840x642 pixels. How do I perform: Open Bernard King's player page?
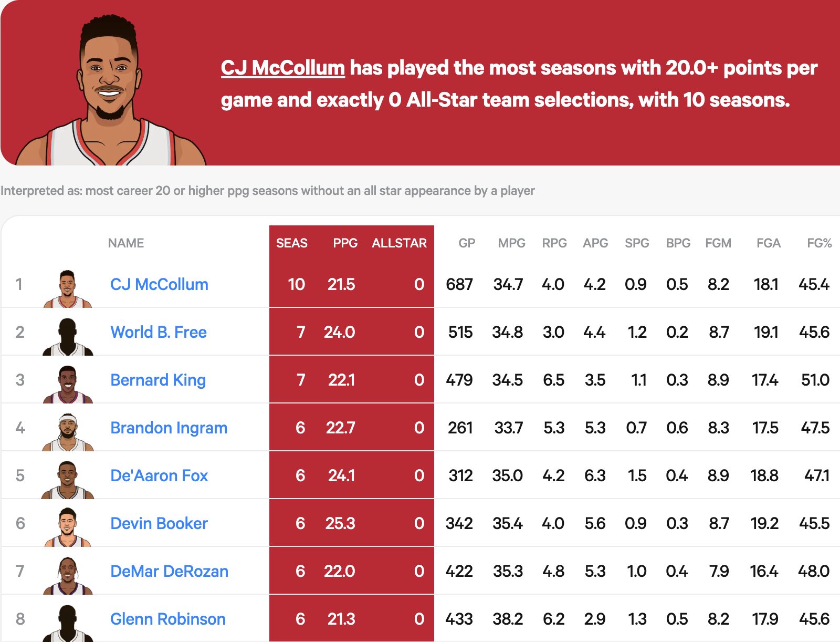(x=157, y=380)
